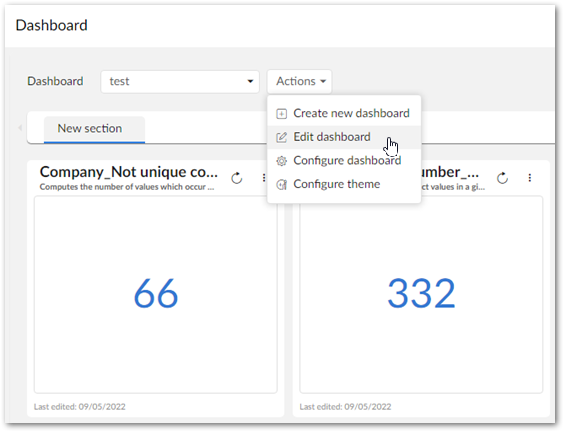Click the left arrow beside the section tabs
This screenshot has width=564, height=432.
click(x=20, y=127)
